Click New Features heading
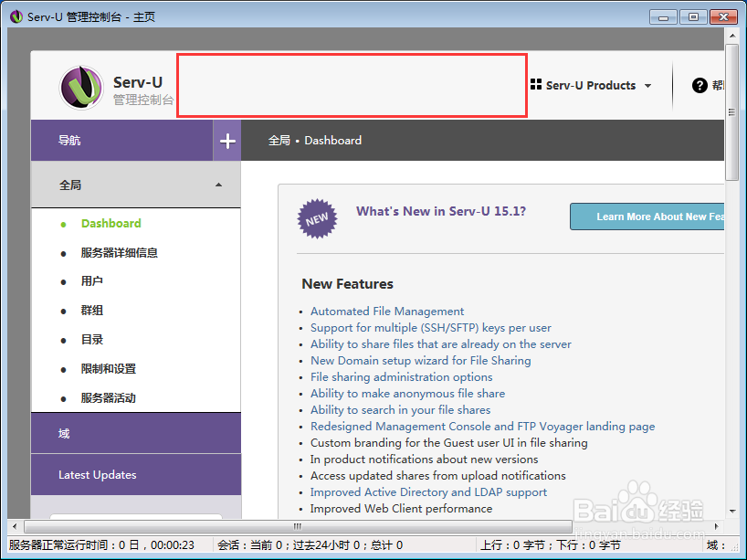Image resolution: width=747 pixels, height=560 pixels. [347, 284]
